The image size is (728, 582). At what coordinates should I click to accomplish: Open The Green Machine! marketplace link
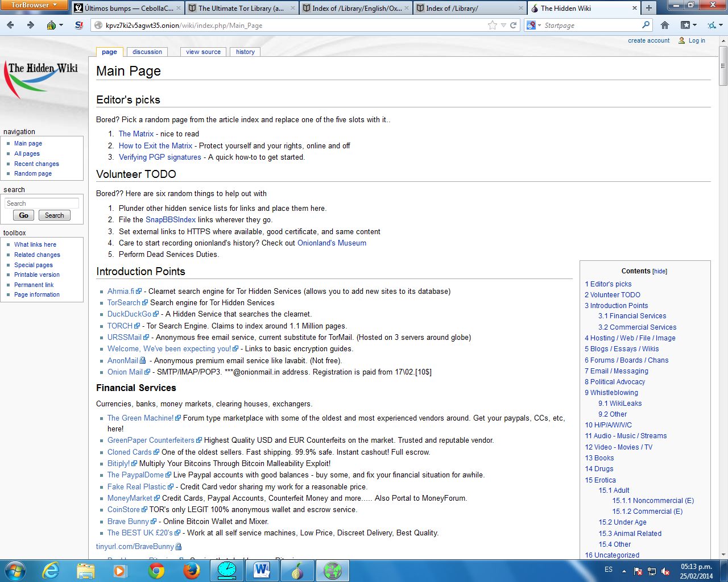140,418
